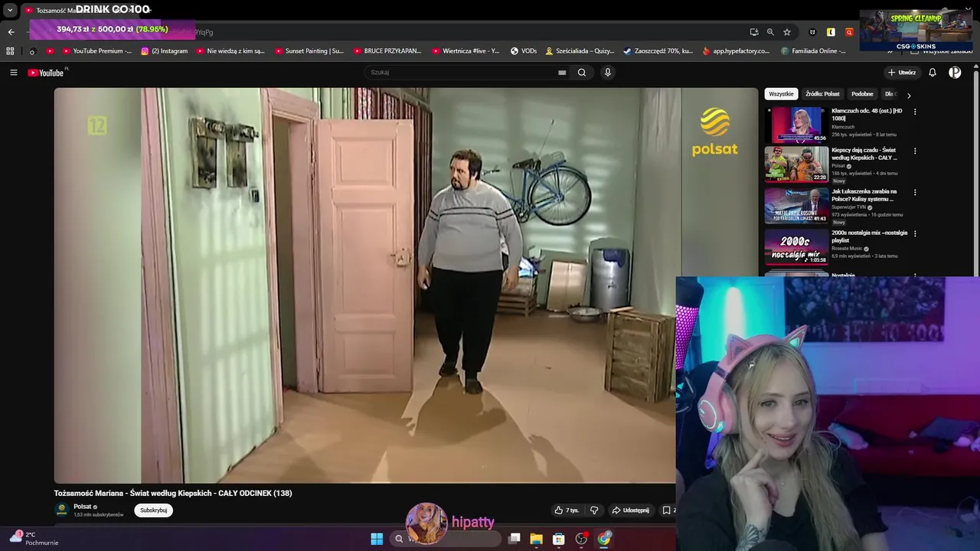This screenshot has width=980, height=551.
Task: Open the Roseate Music channel name
Action: tap(847, 249)
